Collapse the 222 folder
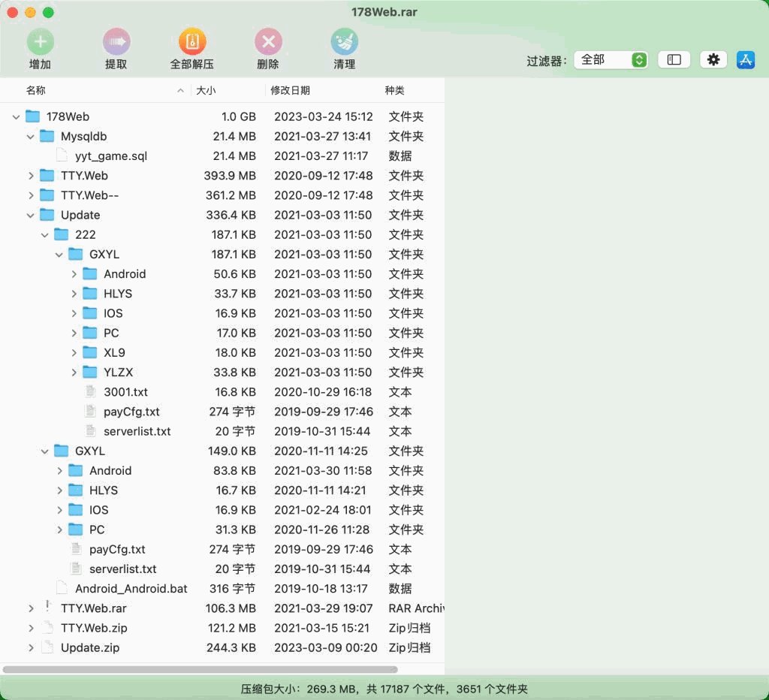 click(45, 234)
